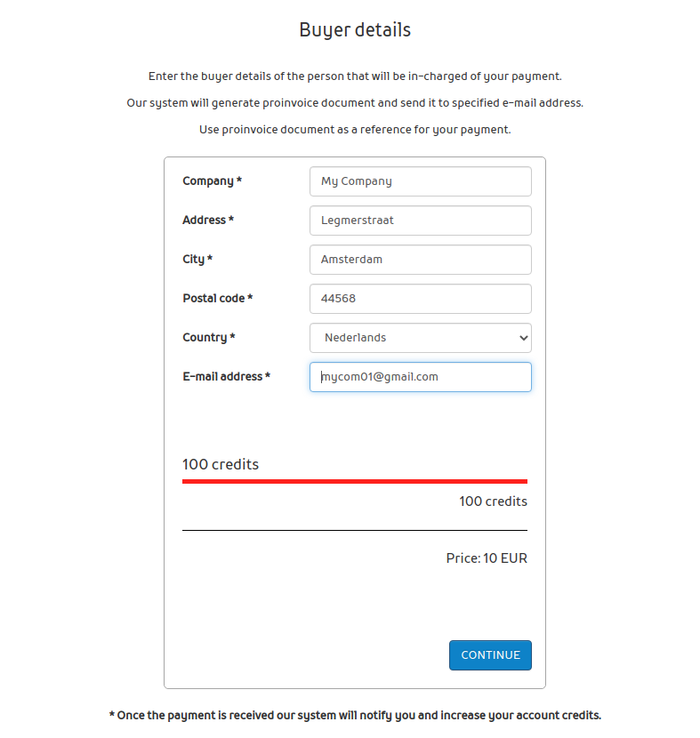Screen dimensions: 700x738
Task: Click the "Company *" label
Action: click(212, 181)
